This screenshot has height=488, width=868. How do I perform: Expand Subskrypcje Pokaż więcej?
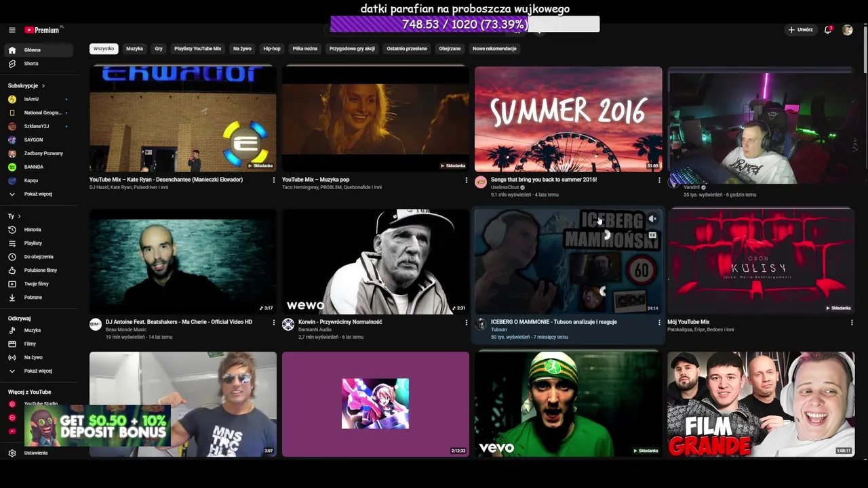coord(38,194)
